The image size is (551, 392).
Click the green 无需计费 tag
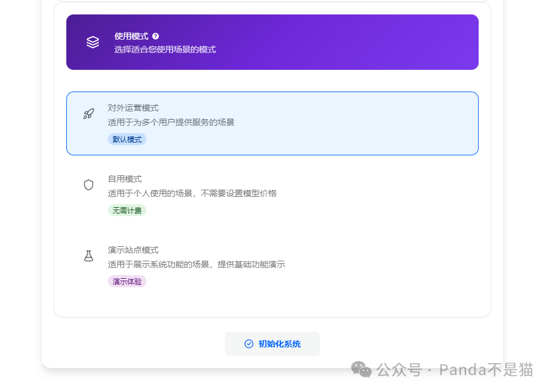coord(127,211)
